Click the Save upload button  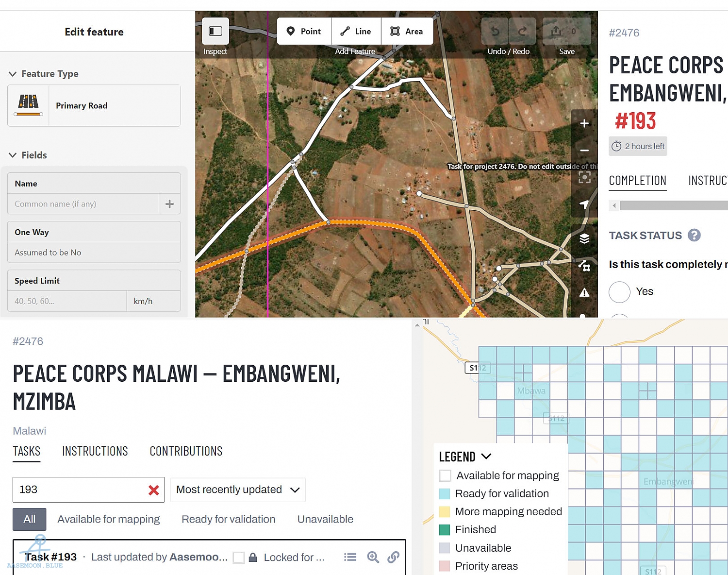coord(566,31)
